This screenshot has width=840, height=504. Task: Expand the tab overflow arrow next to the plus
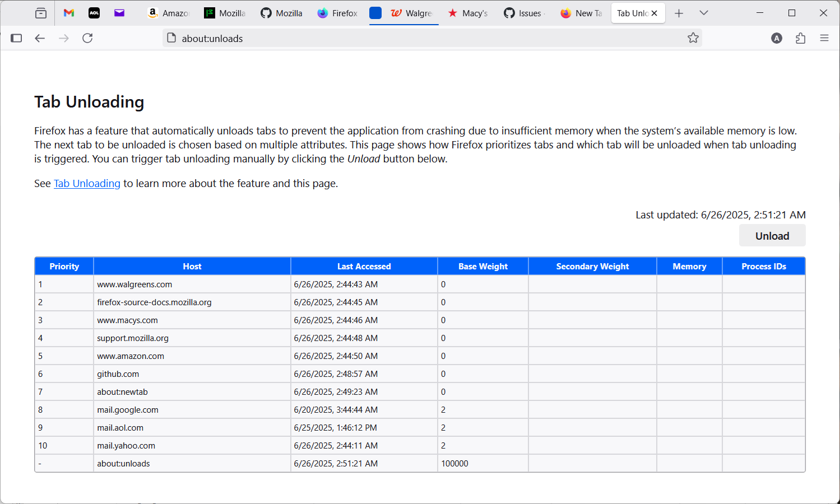(704, 12)
